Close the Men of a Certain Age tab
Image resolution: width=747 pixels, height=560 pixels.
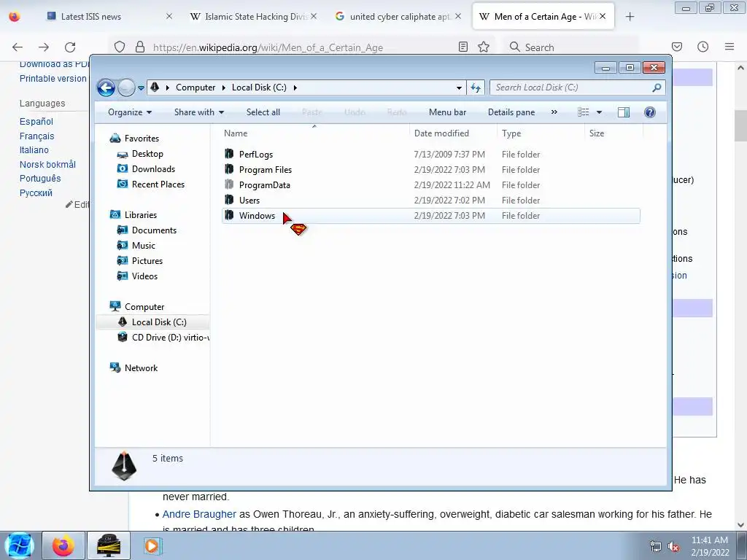coord(603,16)
